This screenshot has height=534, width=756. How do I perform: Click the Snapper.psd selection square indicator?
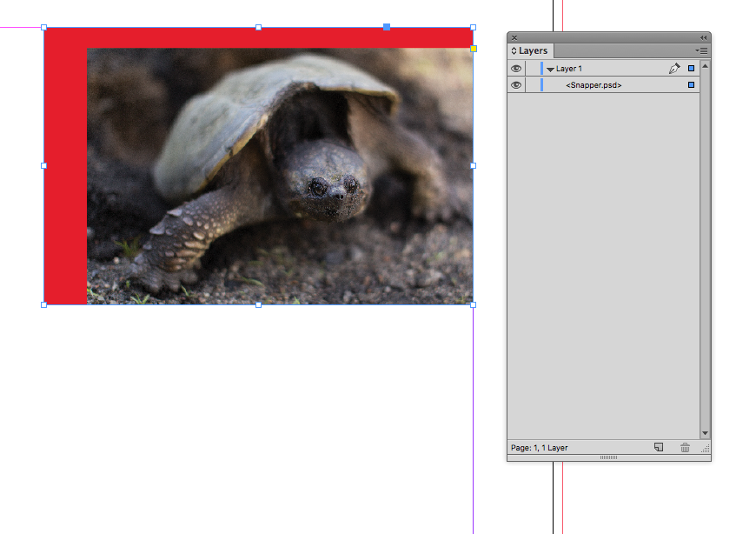(x=692, y=85)
